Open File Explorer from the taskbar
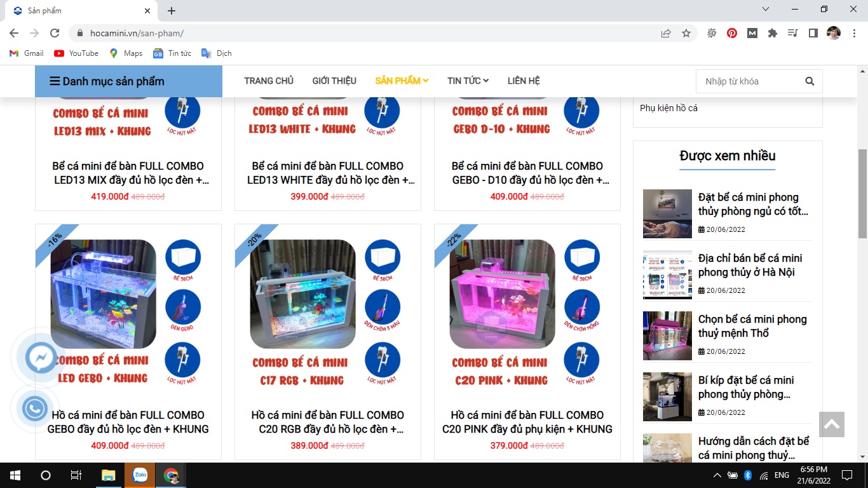The image size is (868, 488). click(x=109, y=475)
